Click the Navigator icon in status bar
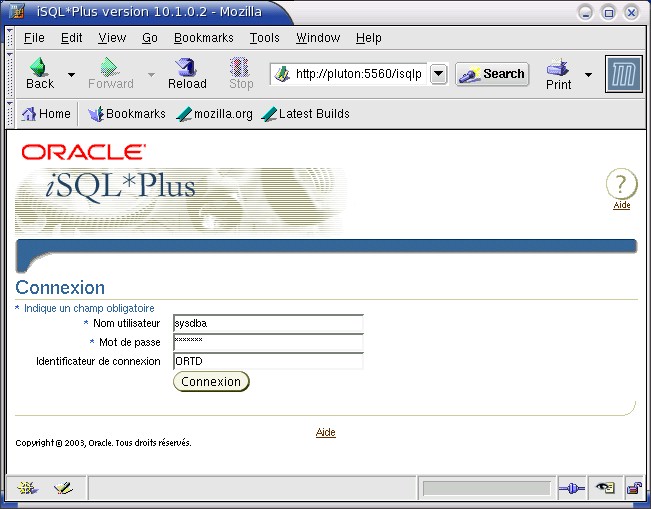 (x=27, y=488)
